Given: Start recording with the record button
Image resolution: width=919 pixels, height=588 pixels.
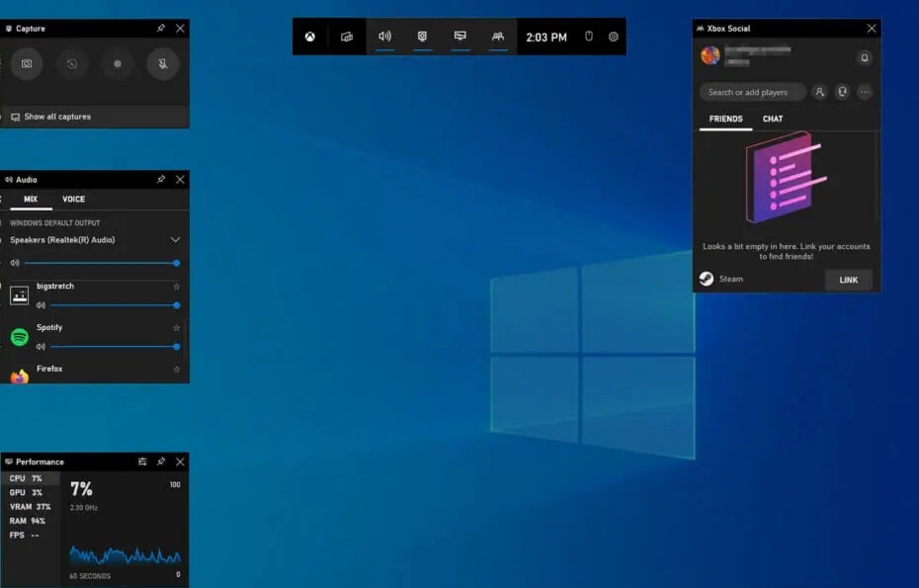Looking at the screenshot, I should [118, 63].
